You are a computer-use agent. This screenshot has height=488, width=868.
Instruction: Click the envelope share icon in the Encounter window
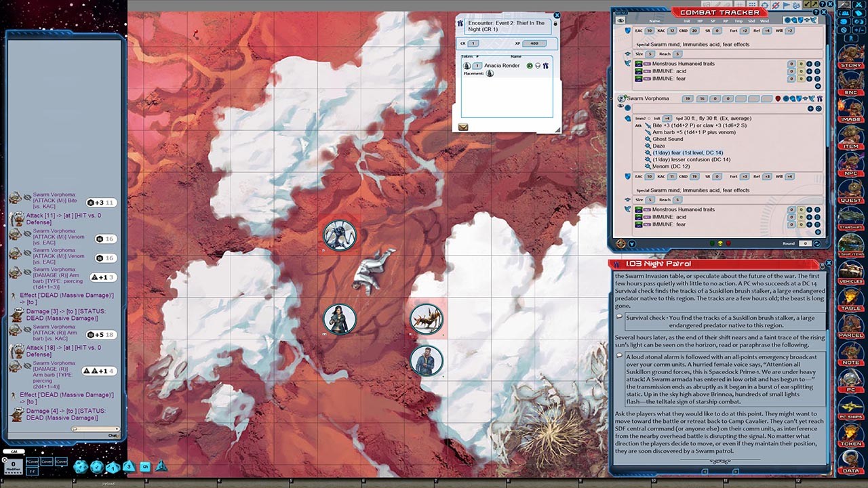point(462,126)
